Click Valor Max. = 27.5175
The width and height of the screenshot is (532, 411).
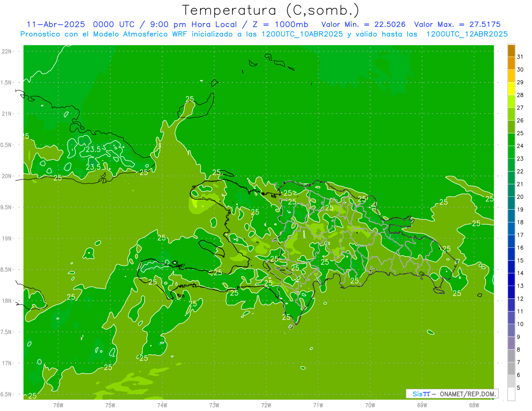[458, 24]
